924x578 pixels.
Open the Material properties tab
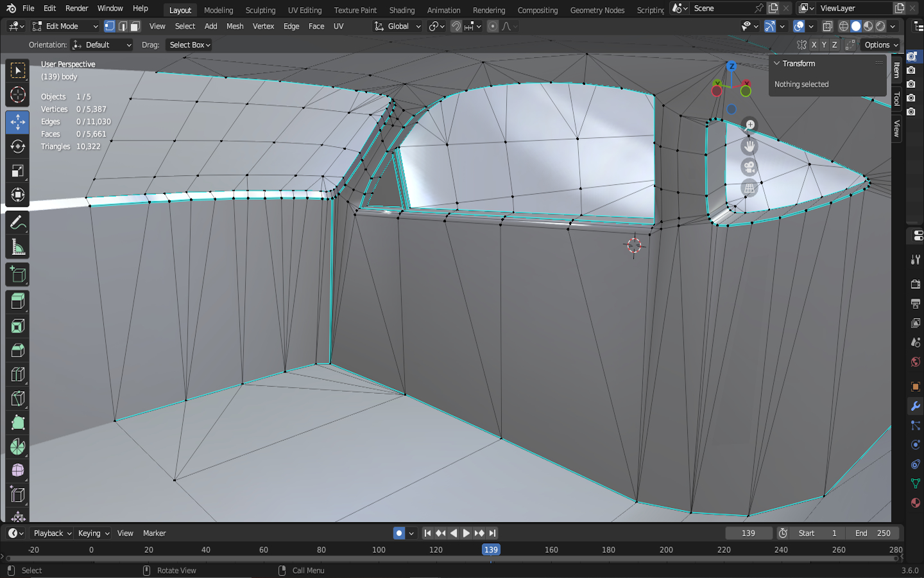point(916,503)
